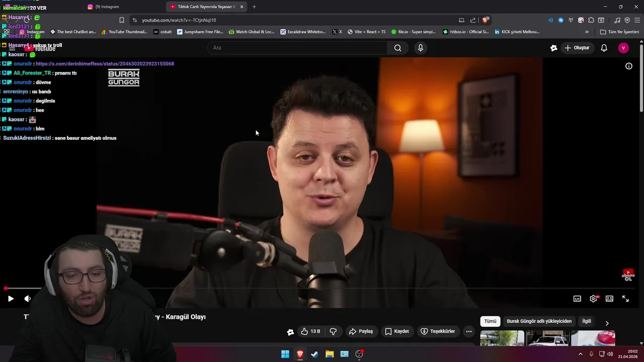Open the white SUV recommended thumbnail
This screenshot has width=644, height=362.
tap(548, 338)
